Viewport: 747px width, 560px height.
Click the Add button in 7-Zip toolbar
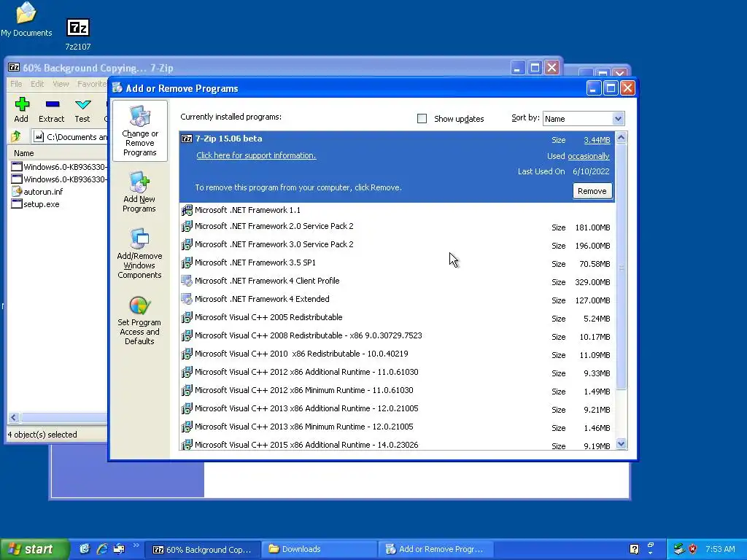tap(21, 110)
